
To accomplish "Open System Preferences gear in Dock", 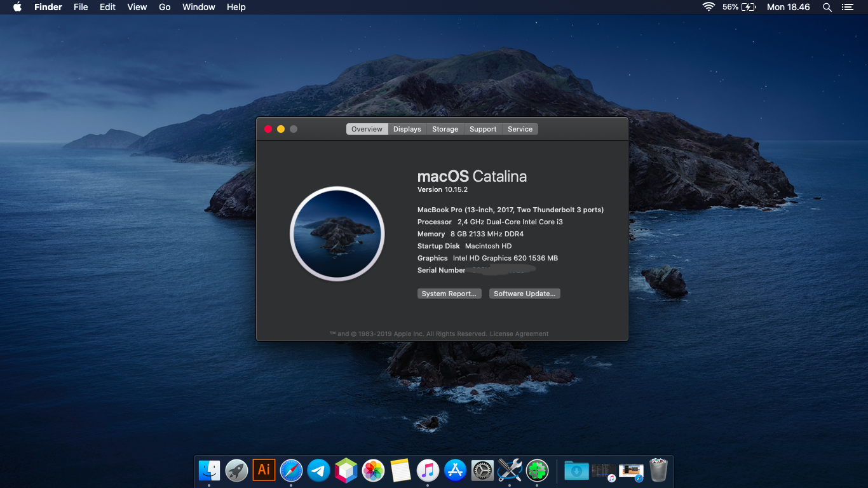I will (x=483, y=470).
